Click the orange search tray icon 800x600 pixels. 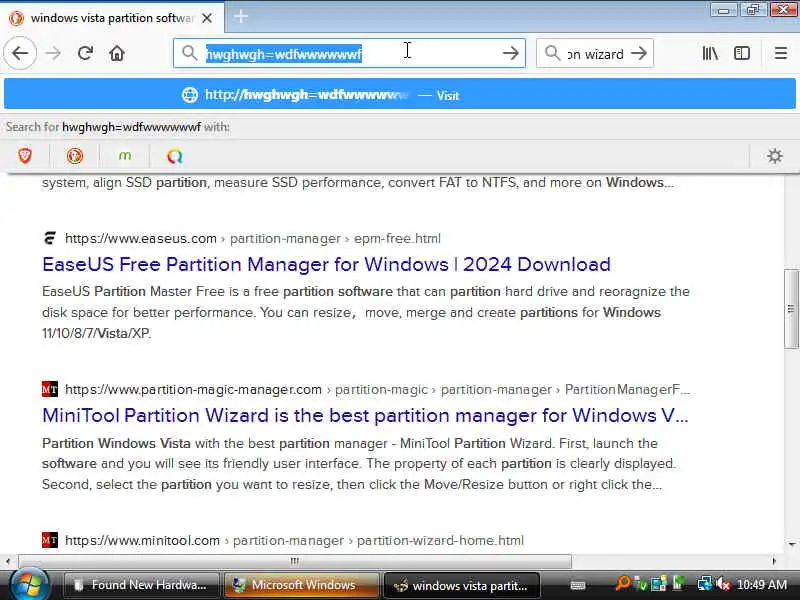coord(622,583)
